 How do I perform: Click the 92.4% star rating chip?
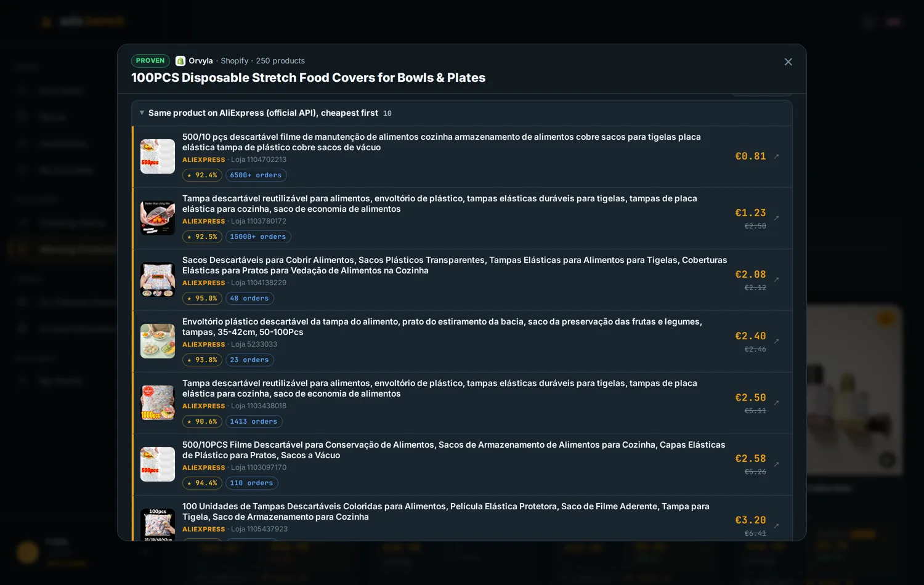click(x=202, y=175)
